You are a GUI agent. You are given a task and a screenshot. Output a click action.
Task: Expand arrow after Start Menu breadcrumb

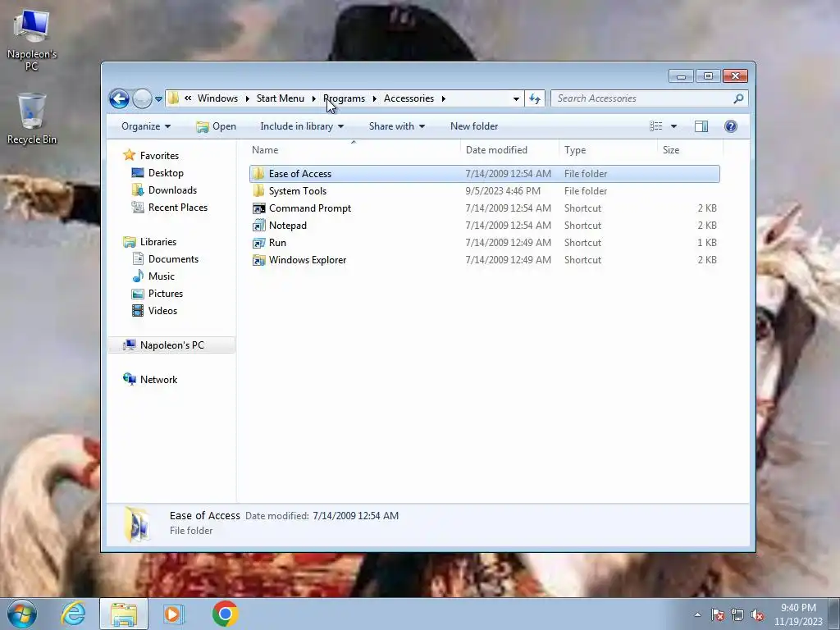[x=314, y=98]
